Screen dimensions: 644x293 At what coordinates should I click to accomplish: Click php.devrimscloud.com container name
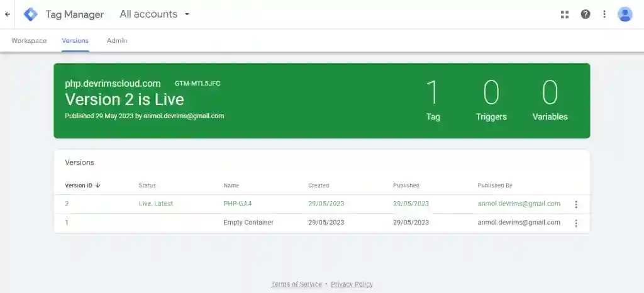113,84
